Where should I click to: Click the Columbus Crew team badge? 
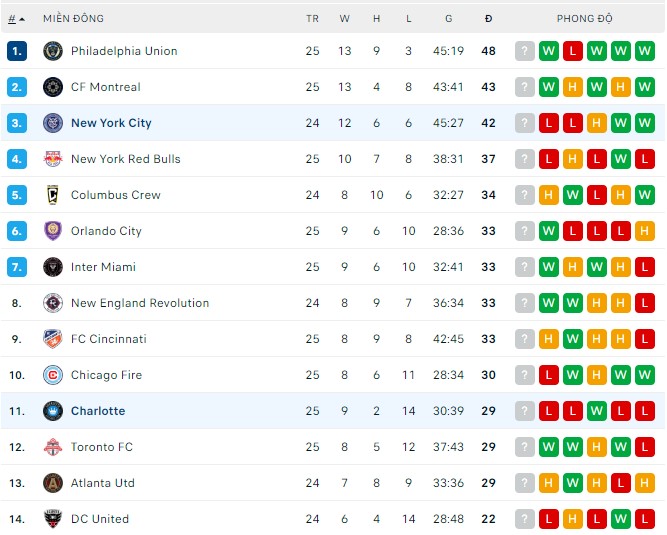pos(53,195)
